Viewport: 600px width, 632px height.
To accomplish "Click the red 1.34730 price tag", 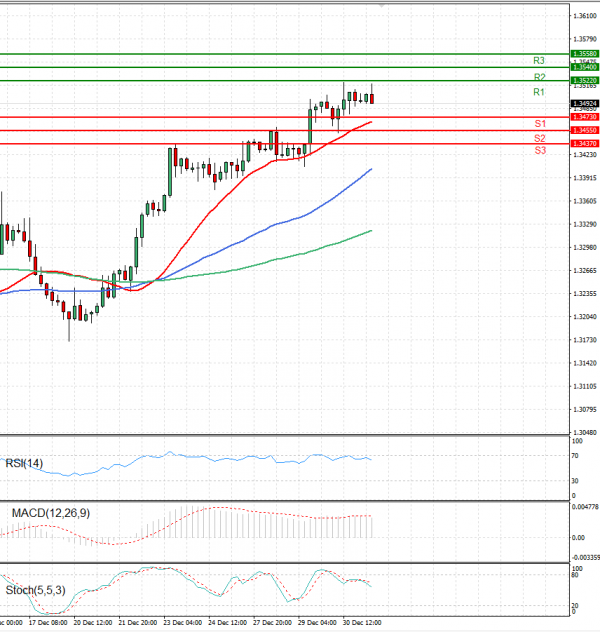I will (x=585, y=117).
